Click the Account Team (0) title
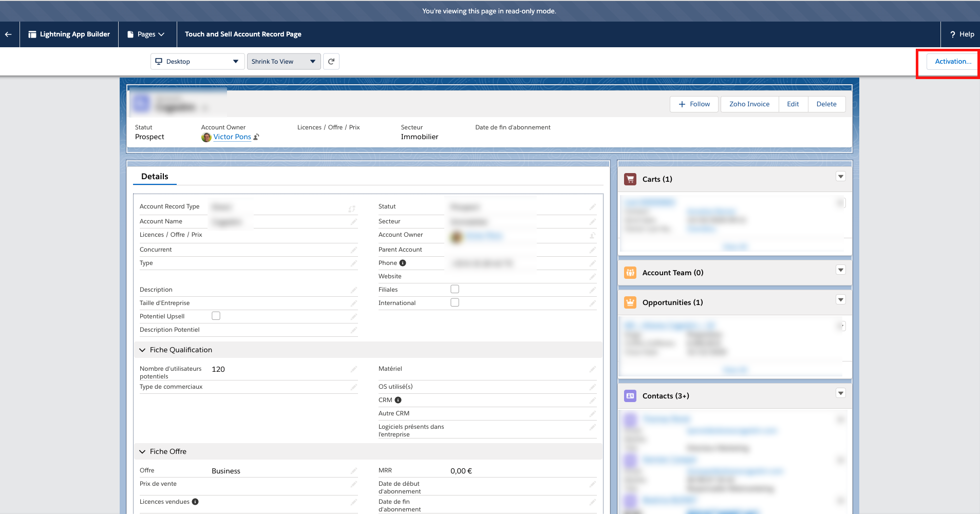This screenshot has width=980, height=514. point(673,273)
